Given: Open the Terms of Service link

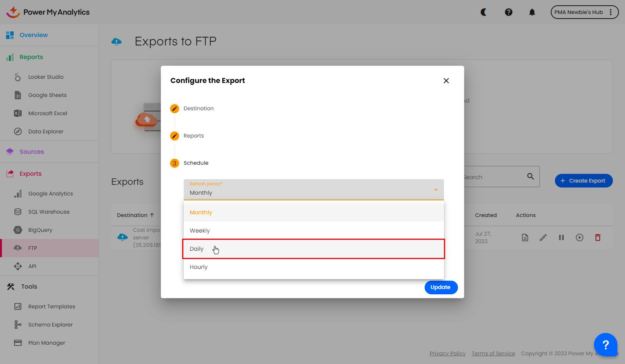Looking at the screenshot, I should [x=493, y=353].
